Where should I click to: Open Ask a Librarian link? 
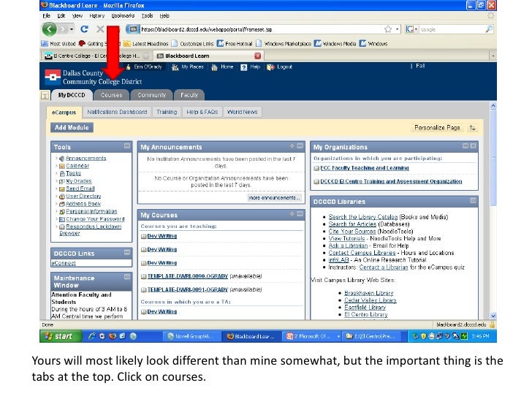348,246
